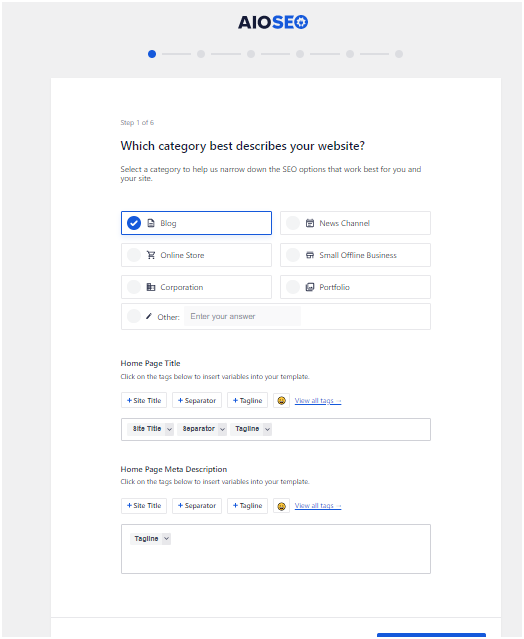
Task: Open View all tags link under Home Page Title
Action: click(318, 401)
